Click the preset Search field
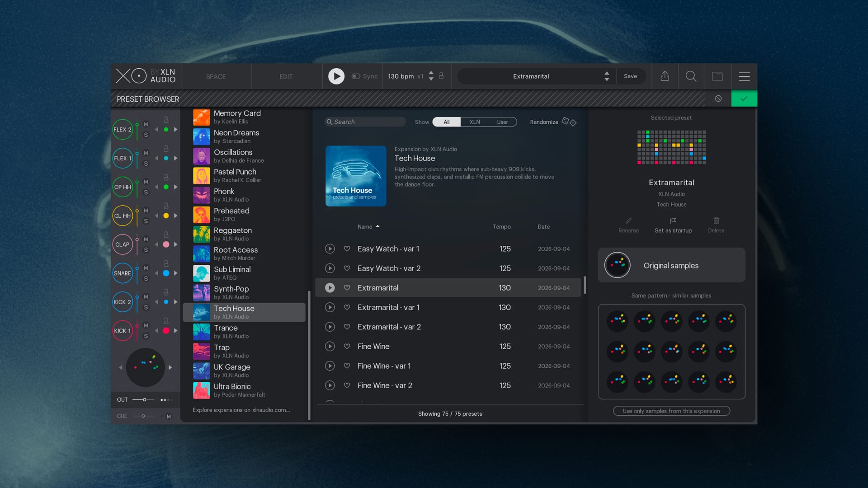The image size is (868, 488). point(365,122)
